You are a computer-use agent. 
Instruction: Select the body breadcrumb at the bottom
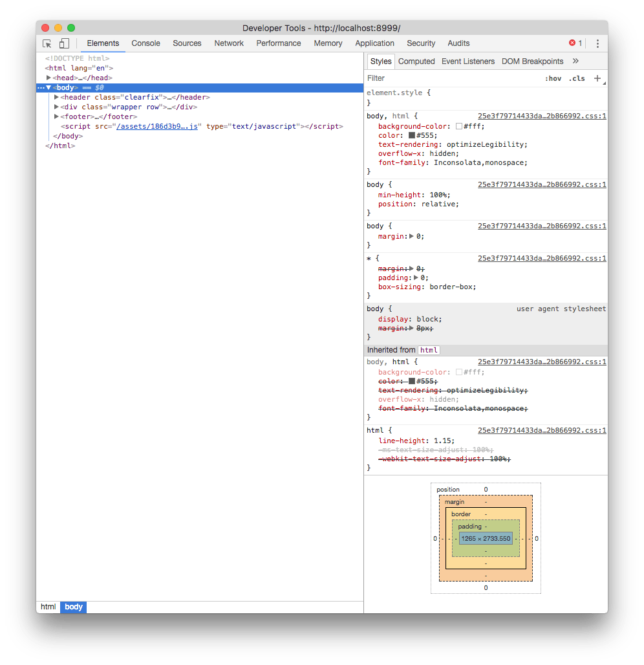(73, 607)
